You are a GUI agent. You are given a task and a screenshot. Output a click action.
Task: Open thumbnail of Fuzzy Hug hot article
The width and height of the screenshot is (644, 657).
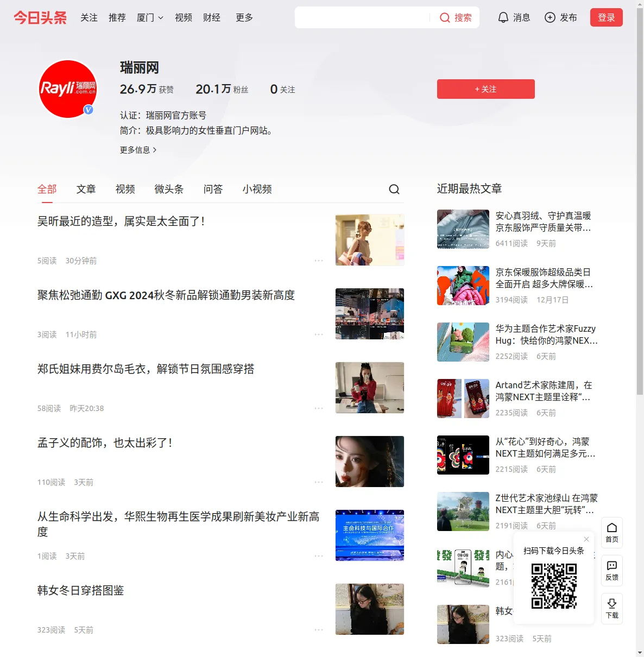pyautogui.click(x=463, y=342)
